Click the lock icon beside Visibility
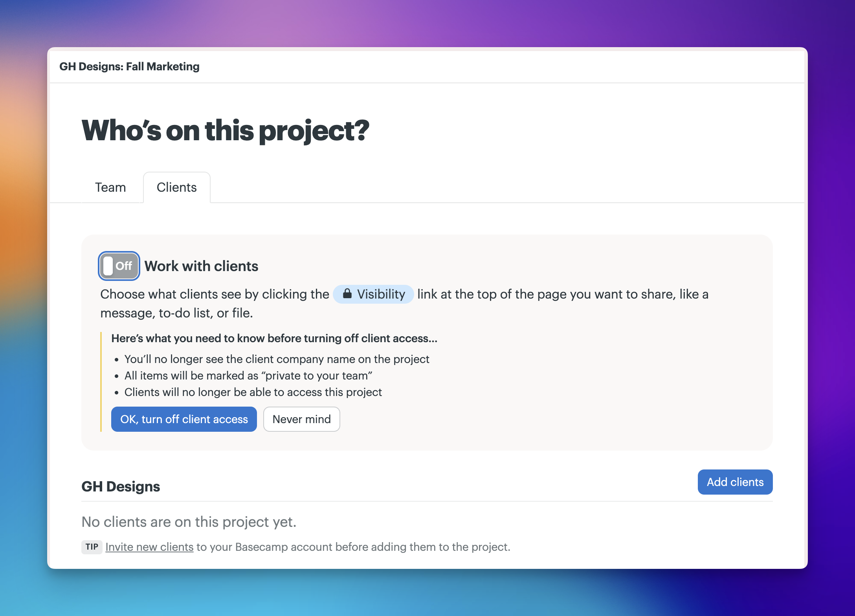This screenshot has width=855, height=616. click(347, 294)
